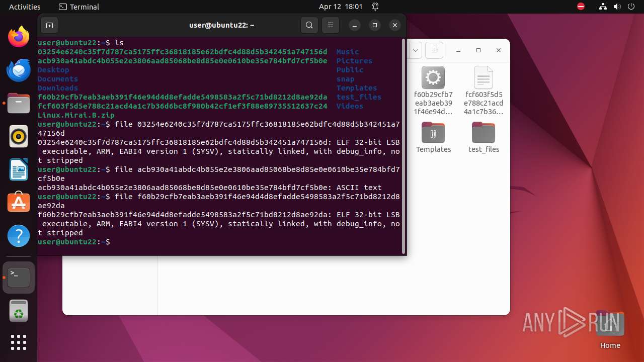Screen dimensions: 644x362
Task: Open the test_files folder in Files
Action: click(x=484, y=137)
